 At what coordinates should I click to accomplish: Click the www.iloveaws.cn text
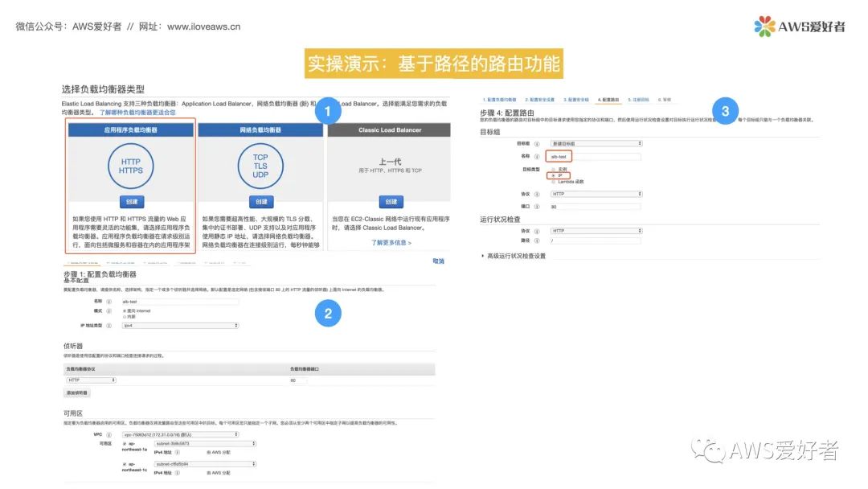(x=203, y=27)
